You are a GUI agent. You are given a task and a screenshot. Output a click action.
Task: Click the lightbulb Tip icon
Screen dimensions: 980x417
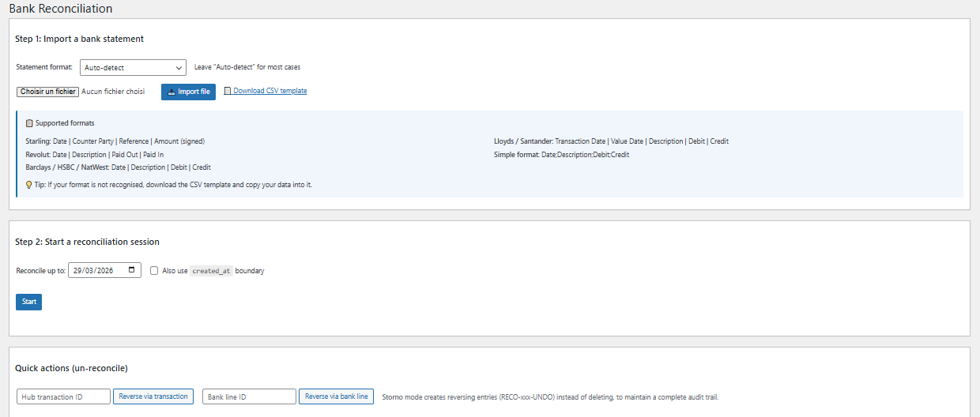(29, 184)
